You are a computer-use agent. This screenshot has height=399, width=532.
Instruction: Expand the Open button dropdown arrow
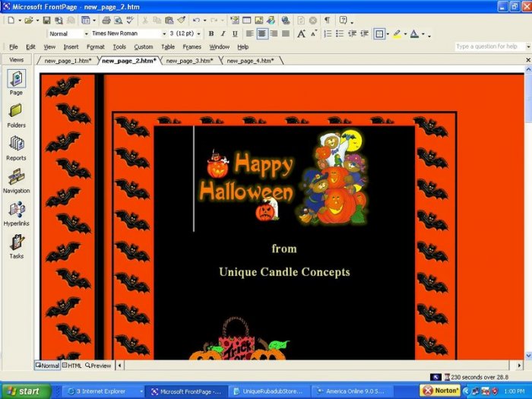pyautogui.click(x=37, y=21)
